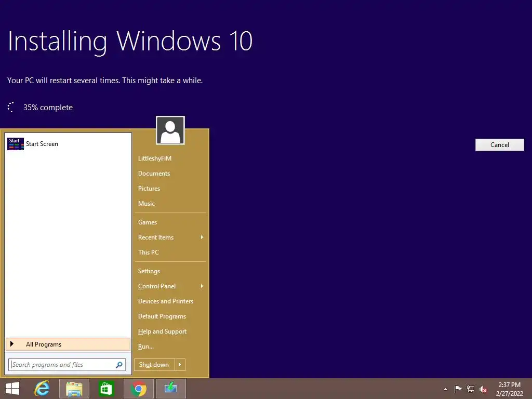Viewport: 532px width, 399px height.
Task: Open Settings from Start menu
Action: [149, 271]
